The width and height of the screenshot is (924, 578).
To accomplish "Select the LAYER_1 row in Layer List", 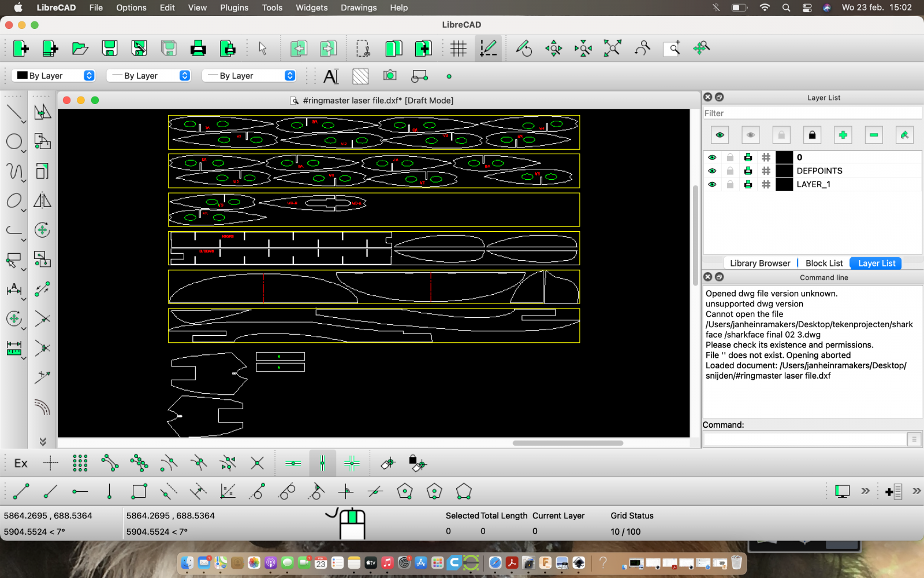I will tap(813, 184).
